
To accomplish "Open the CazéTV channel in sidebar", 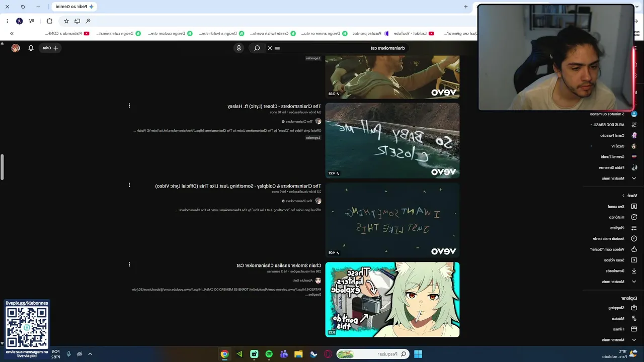I will (613, 146).
